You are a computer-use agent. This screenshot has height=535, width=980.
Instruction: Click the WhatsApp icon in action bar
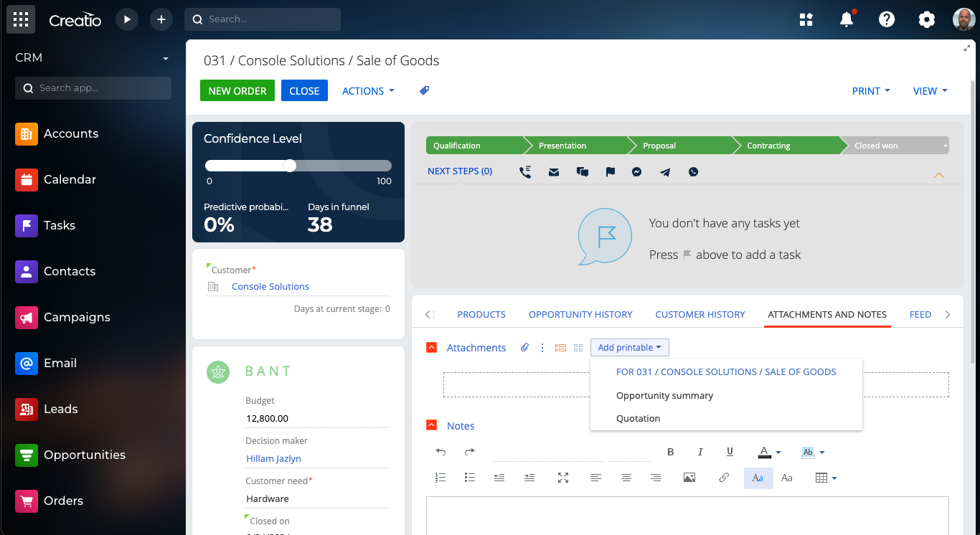(x=693, y=172)
